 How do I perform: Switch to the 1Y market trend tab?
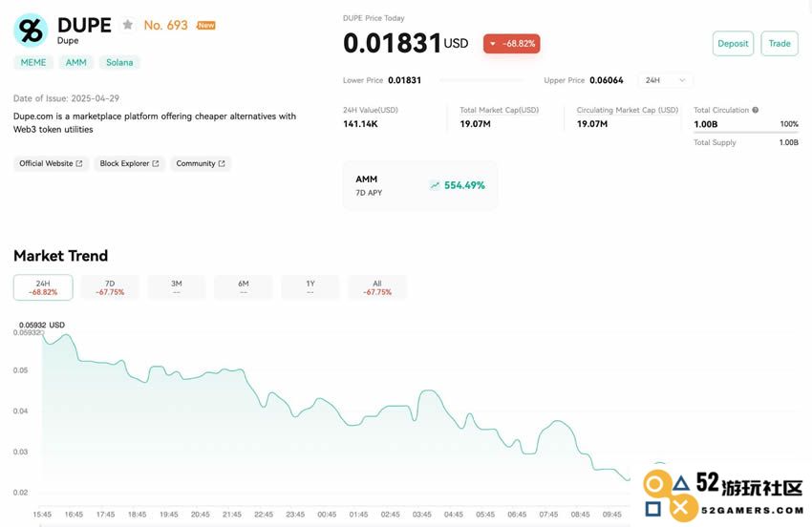(310, 287)
